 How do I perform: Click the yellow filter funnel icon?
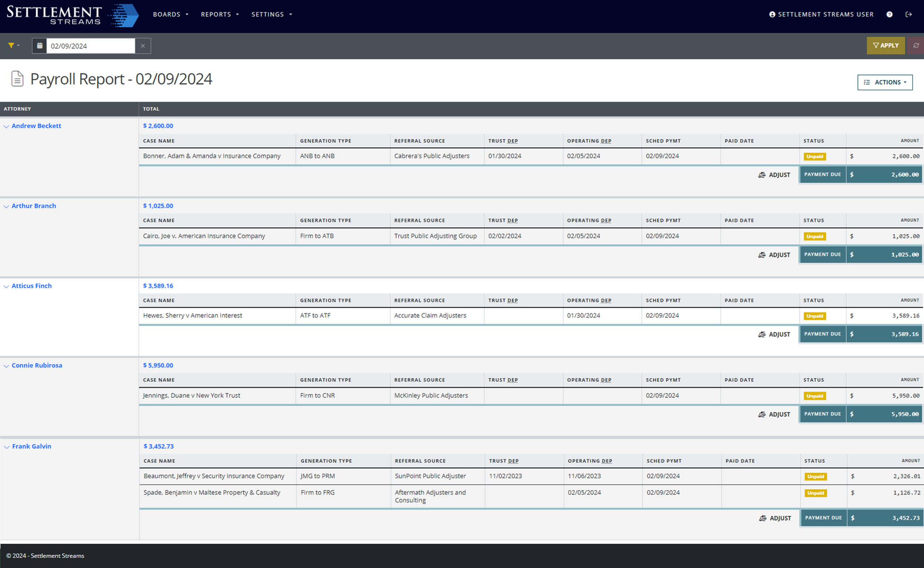(x=11, y=45)
